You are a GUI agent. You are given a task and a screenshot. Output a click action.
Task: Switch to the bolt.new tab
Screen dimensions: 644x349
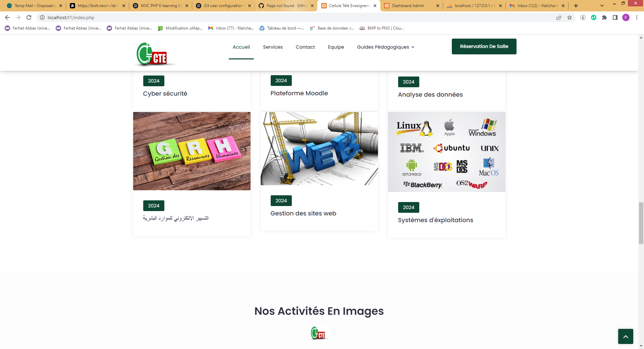pos(97,6)
